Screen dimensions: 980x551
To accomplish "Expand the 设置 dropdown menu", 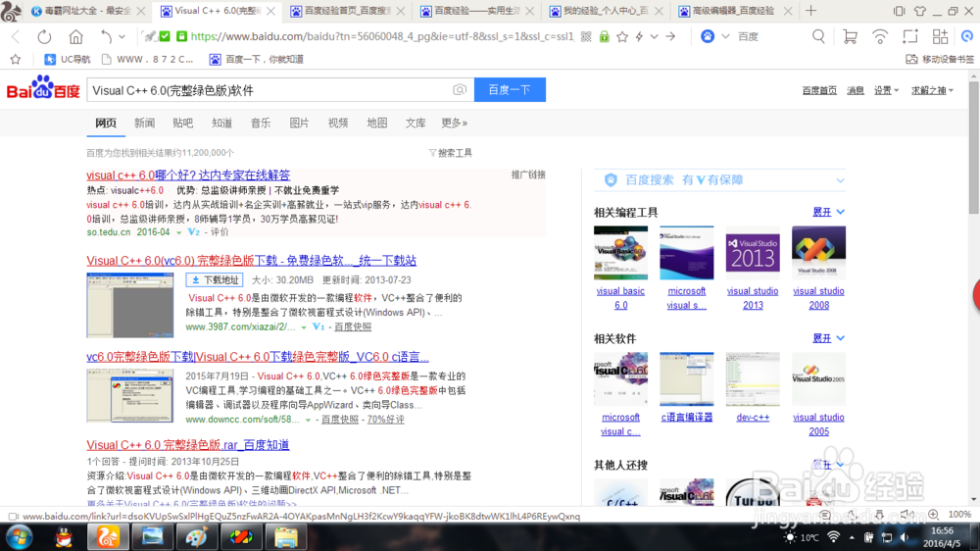I will pyautogui.click(x=886, y=90).
